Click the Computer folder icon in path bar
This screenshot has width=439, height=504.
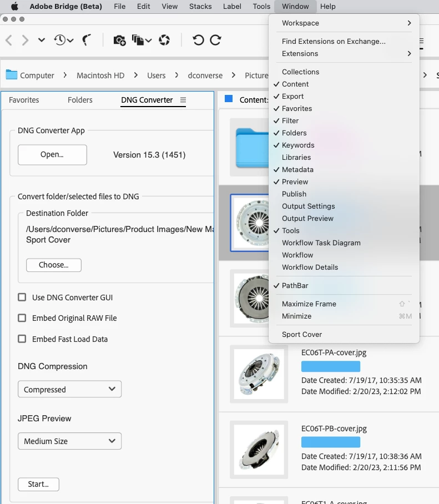click(x=12, y=74)
